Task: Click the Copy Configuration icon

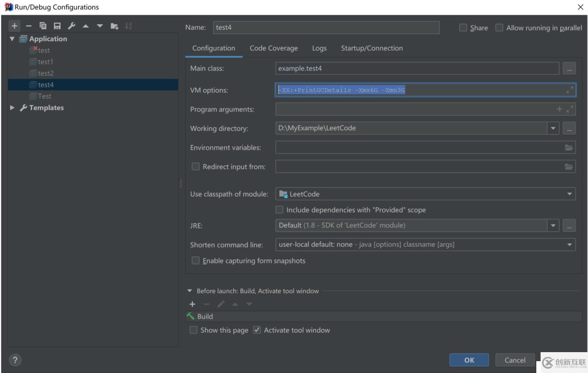Action: (43, 26)
